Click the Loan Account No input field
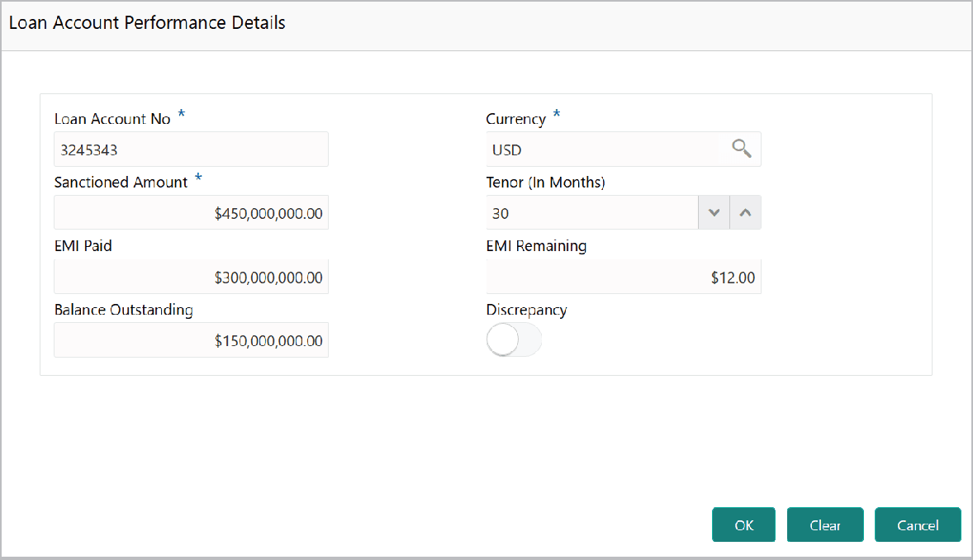Image resolution: width=973 pixels, height=560 pixels. [x=191, y=149]
